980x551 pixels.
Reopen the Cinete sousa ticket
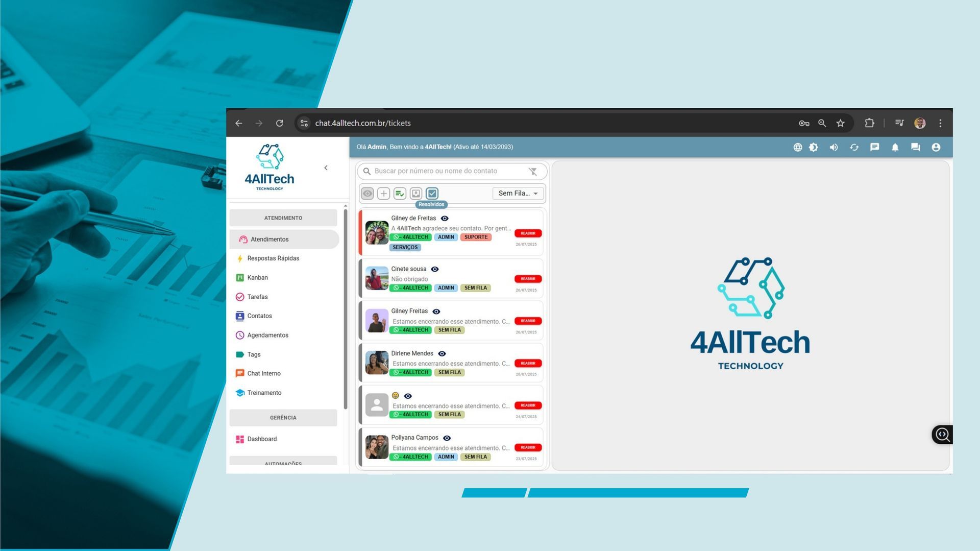click(x=528, y=279)
